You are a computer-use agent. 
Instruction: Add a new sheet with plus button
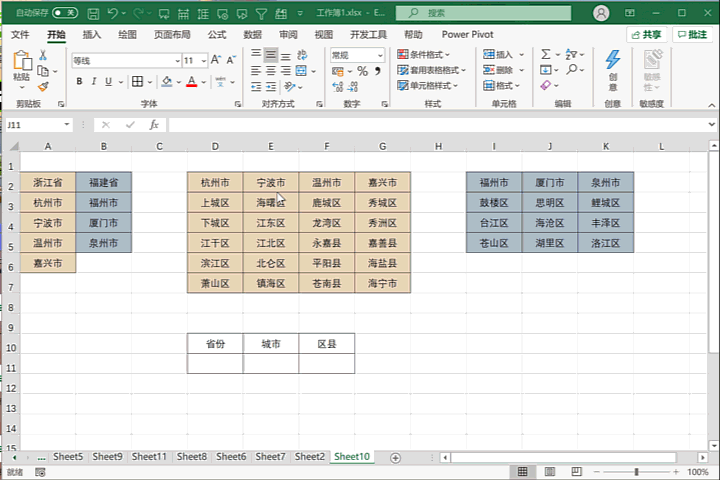(x=395, y=458)
